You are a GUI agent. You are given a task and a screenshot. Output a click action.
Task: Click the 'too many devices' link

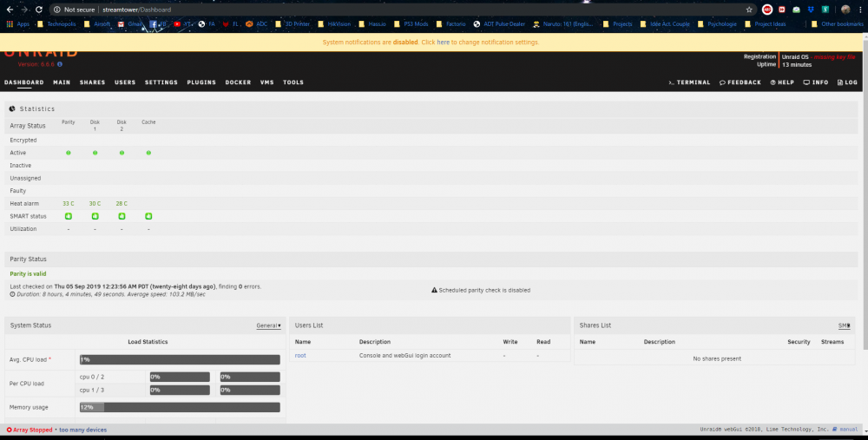[x=83, y=430]
